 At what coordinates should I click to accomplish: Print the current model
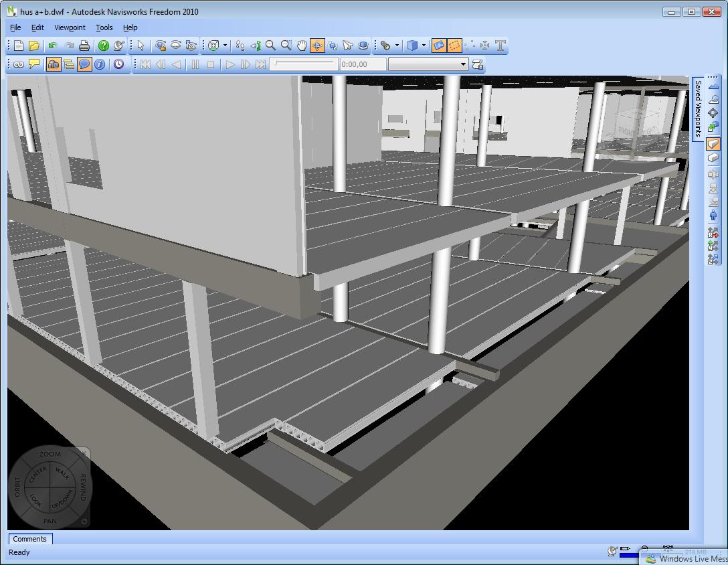[83, 46]
